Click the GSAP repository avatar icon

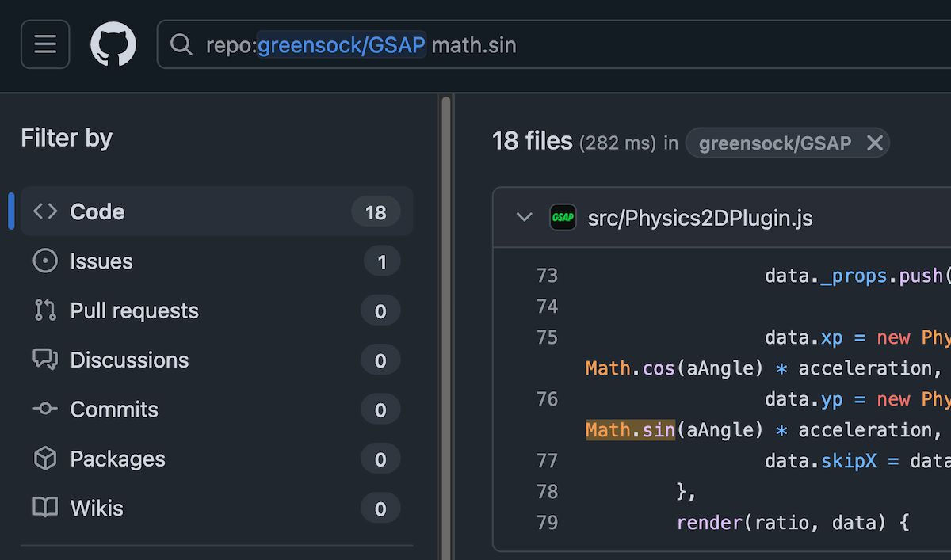pyautogui.click(x=563, y=218)
